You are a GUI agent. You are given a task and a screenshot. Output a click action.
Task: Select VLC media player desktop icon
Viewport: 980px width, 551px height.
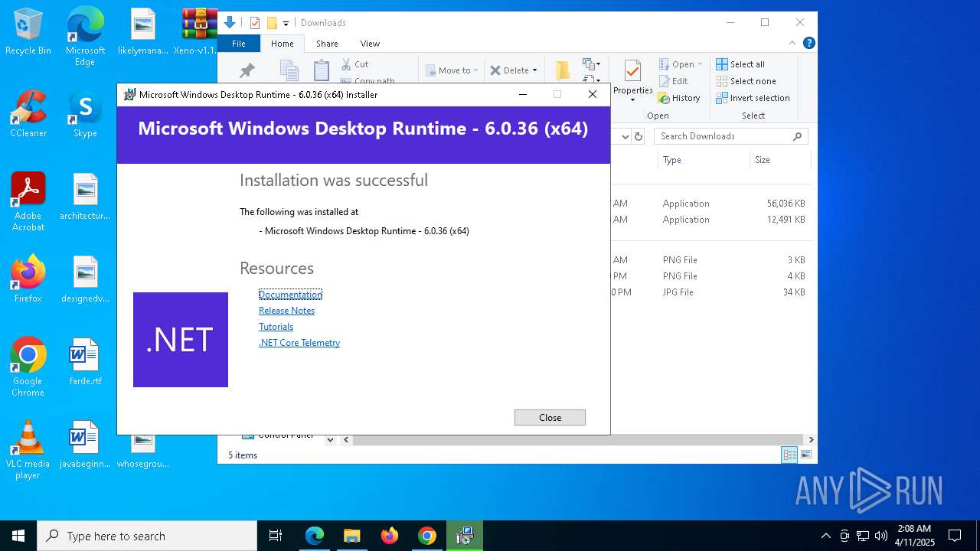point(28,450)
